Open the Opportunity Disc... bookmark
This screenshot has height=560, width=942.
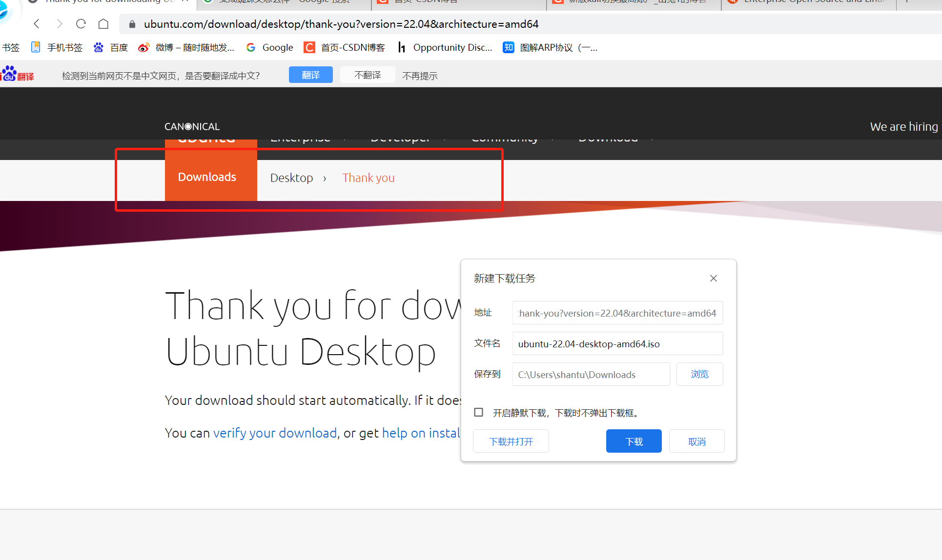(445, 47)
